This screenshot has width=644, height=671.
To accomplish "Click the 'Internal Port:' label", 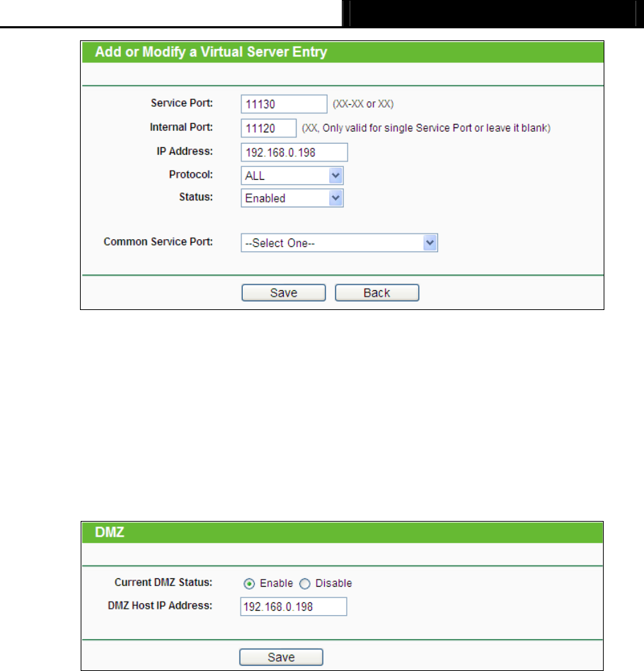I will 181,127.
